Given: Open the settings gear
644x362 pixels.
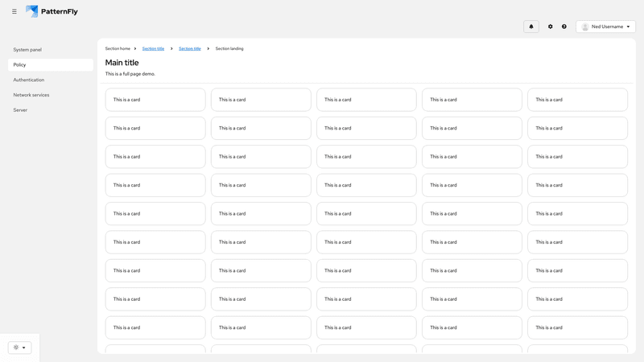Looking at the screenshot, I should point(551,27).
